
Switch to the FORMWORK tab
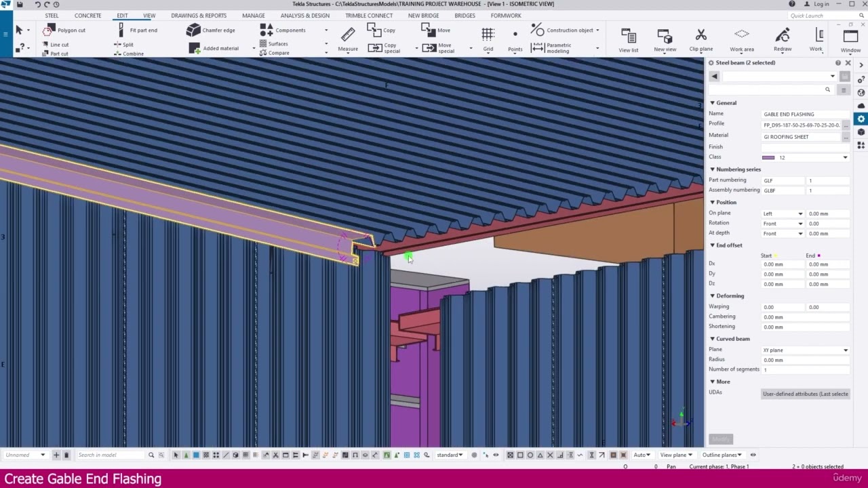pyautogui.click(x=506, y=16)
